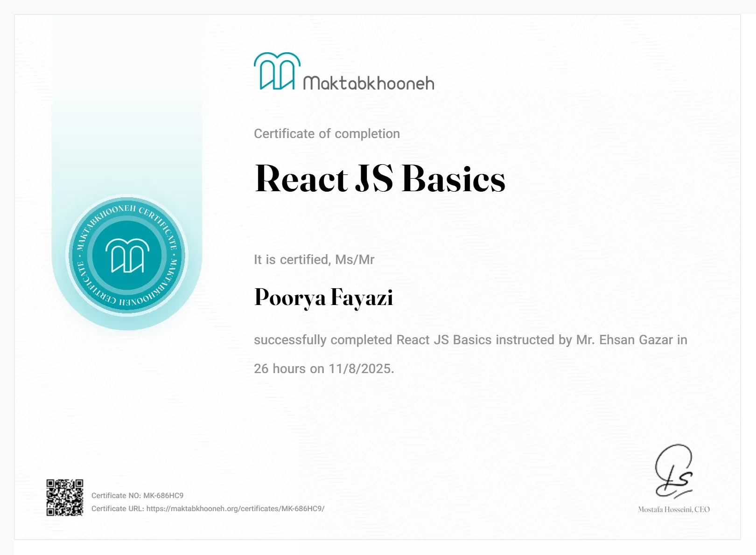
Task: Click the "Certificate URL:" label
Action: point(118,509)
